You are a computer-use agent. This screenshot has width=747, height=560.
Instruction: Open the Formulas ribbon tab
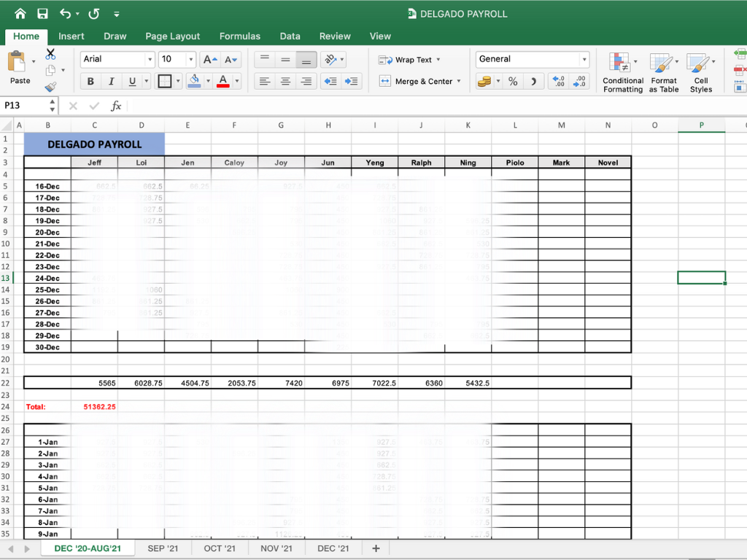(239, 36)
